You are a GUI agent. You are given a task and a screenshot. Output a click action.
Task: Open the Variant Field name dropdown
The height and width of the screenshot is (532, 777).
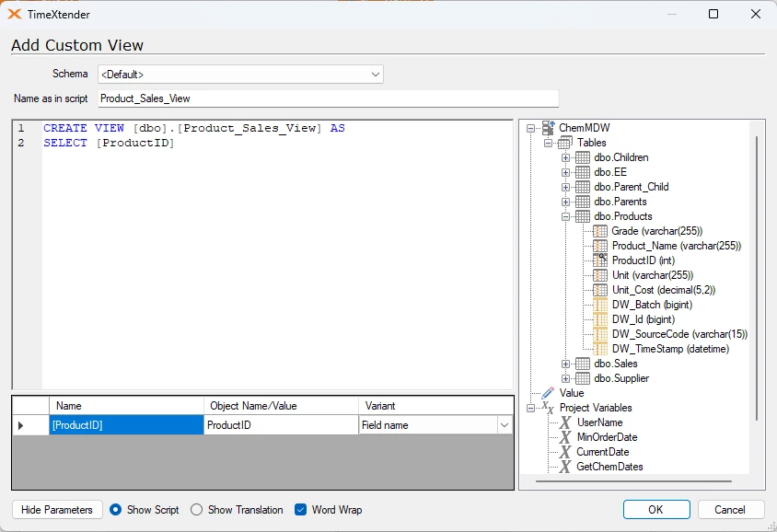click(x=504, y=425)
